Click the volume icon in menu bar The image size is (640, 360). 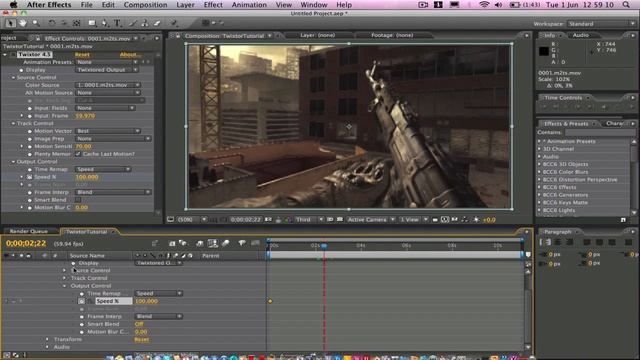(x=498, y=4)
